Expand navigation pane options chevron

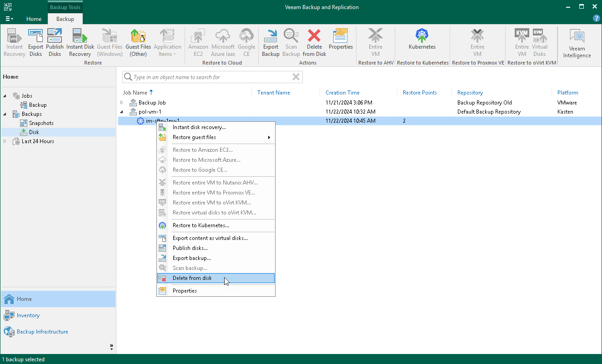click(x=111, y=347)
